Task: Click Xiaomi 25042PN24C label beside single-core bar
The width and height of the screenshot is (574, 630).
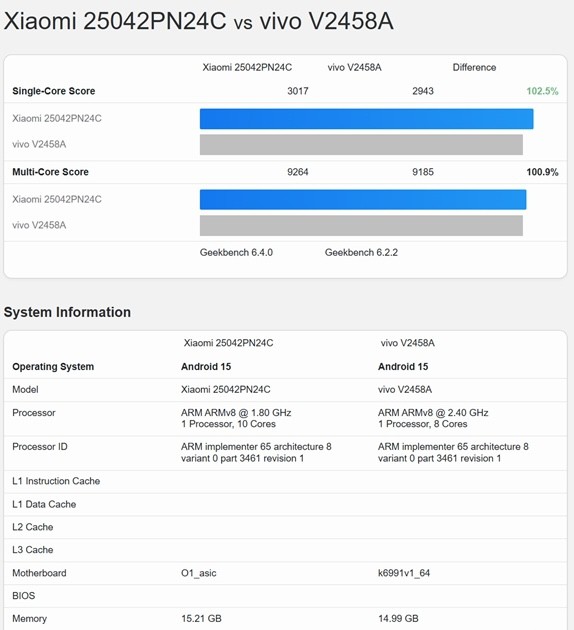Action: (x=57, y=119)
